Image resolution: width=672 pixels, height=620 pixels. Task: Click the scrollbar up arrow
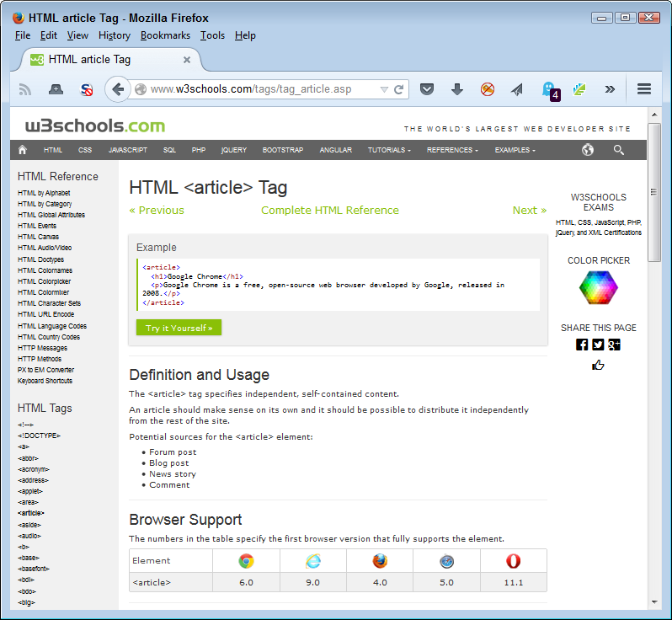[x=654, y=115]
